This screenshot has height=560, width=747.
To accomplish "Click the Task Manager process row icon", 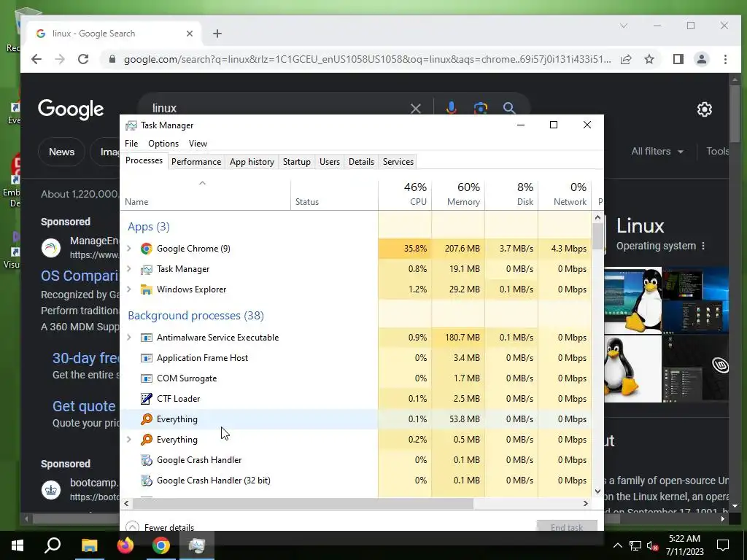I will 146,269.
